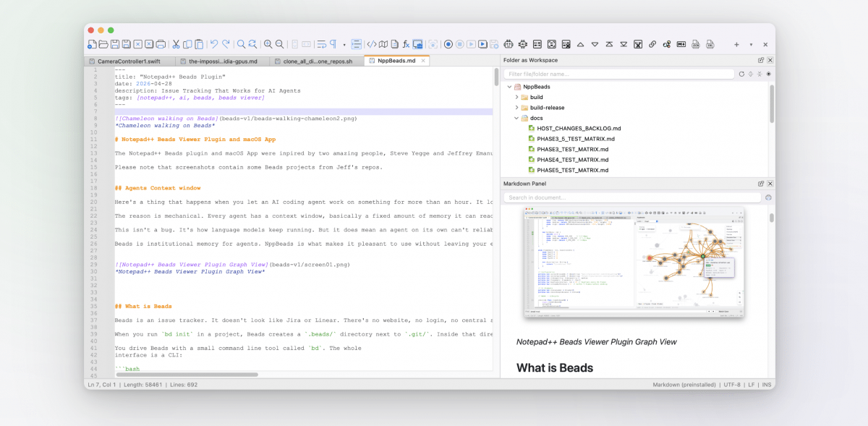Click Filter file/folder name field
The image size is (868, 426).
coord(619,74)
